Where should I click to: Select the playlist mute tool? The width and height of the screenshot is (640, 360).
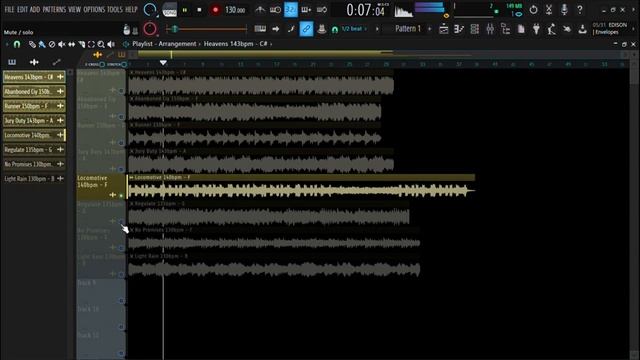tap(62, 44)
